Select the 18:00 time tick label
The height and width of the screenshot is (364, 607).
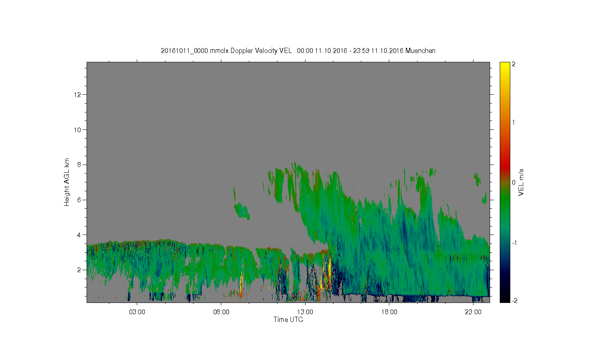coord(389,312)
